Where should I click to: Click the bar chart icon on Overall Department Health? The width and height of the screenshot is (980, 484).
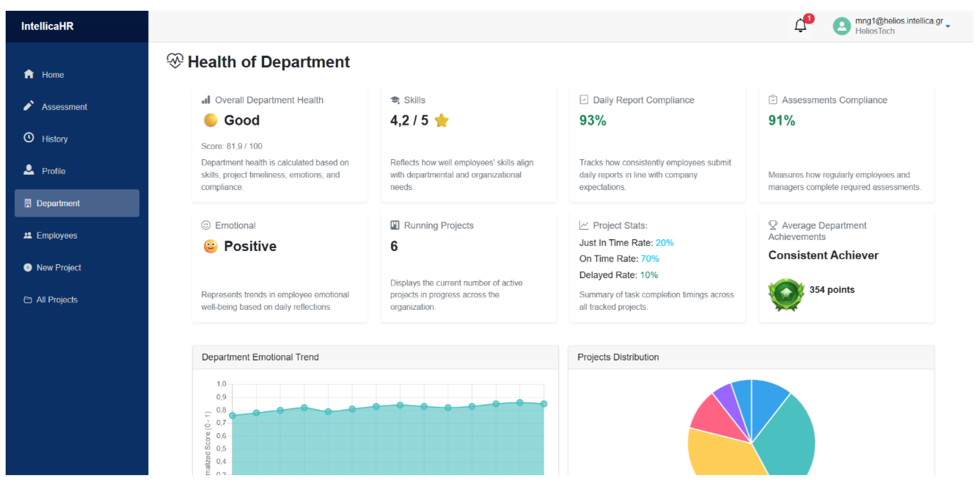(x=206, y=100)
